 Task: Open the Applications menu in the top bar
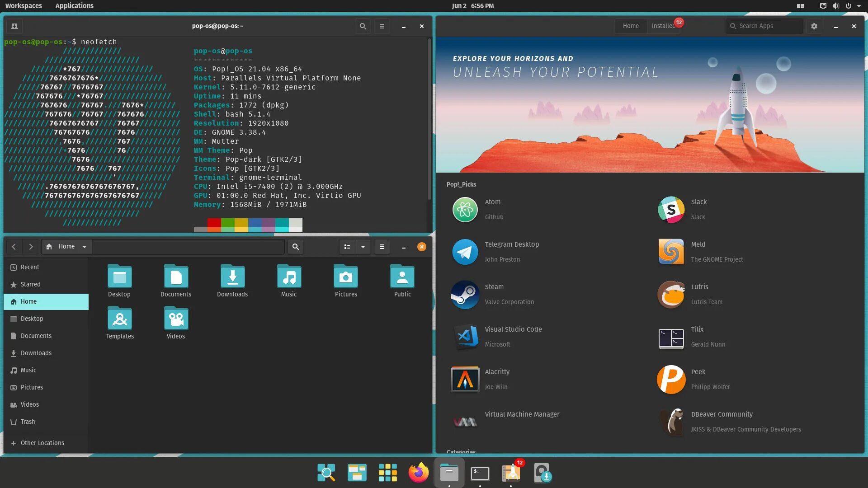point(74,6)
